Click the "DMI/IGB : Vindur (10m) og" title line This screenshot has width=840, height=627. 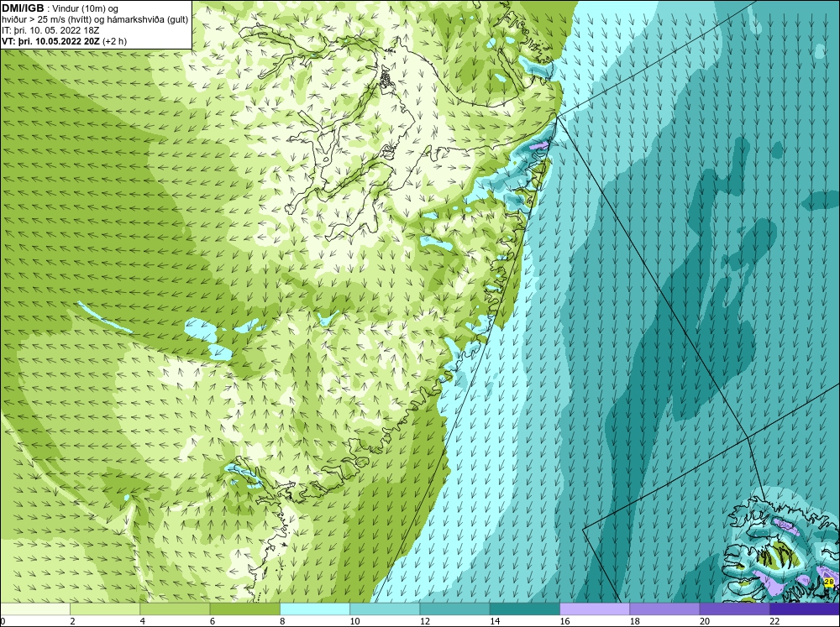tap(60, 8)
